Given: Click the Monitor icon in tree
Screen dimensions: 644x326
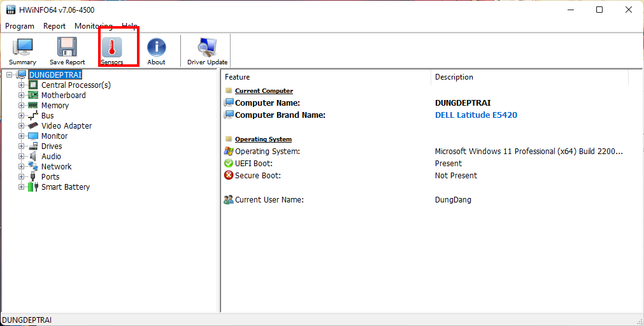Looking at the screenshot, I should (x=33, y=136).
